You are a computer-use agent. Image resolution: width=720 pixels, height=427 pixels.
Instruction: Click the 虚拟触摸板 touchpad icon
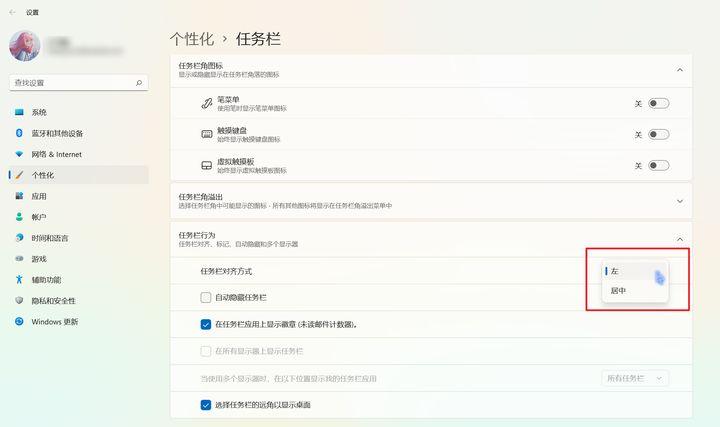pyautogui.click(x=207, y=165)
